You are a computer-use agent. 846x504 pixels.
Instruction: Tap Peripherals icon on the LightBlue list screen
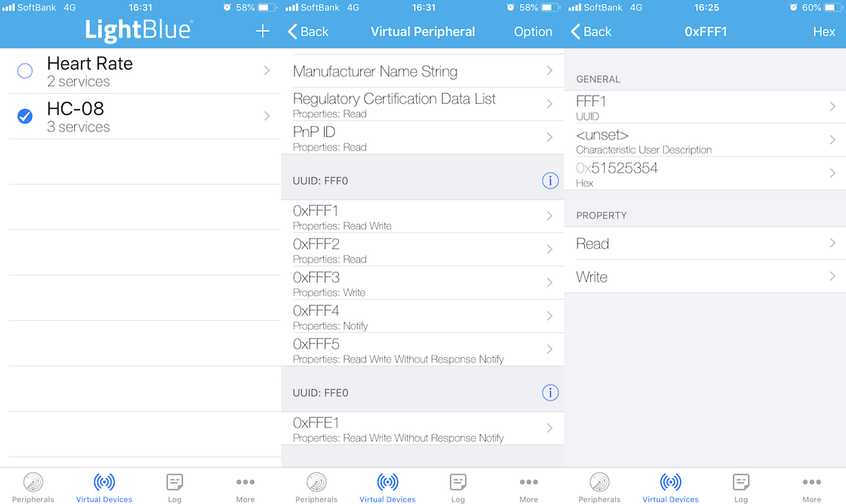33,487
